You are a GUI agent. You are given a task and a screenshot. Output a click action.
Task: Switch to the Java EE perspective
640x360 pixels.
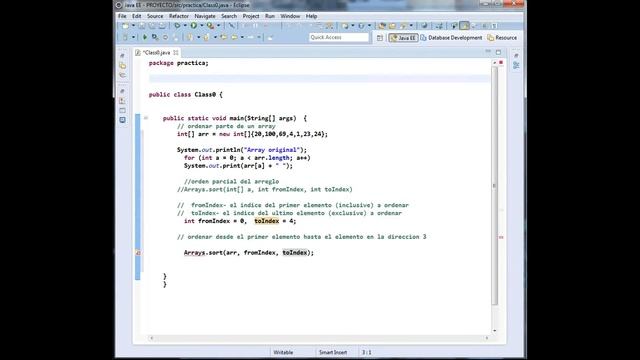(403, 38)
